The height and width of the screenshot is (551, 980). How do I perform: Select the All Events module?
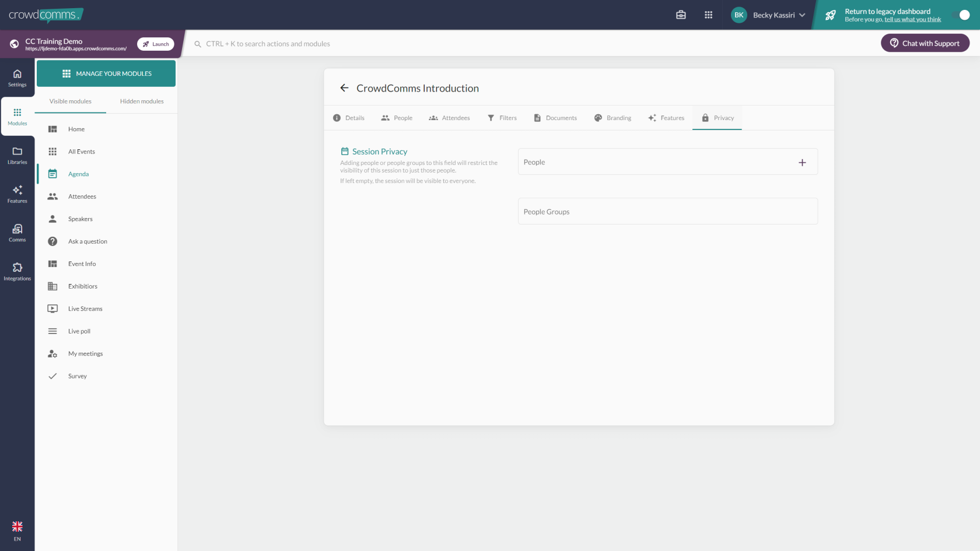coord(106,152)
